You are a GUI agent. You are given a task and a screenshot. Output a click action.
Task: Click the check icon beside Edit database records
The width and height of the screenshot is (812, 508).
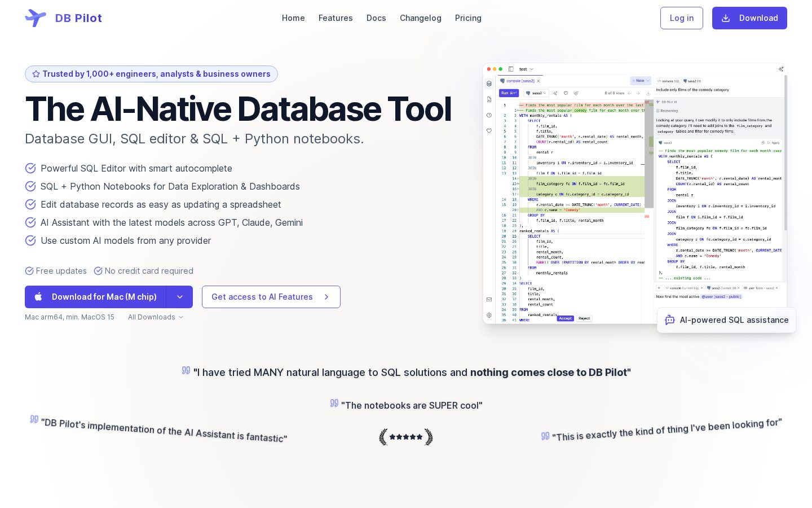click(30, 204)
